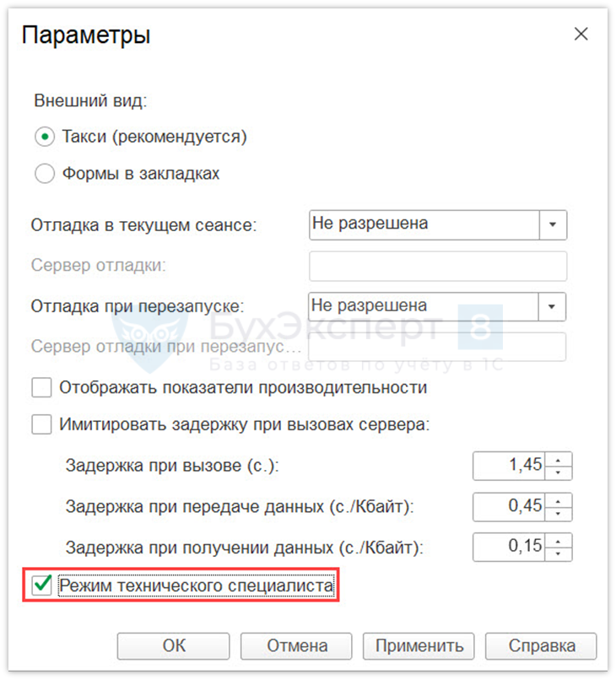Click the Сервер отладки при перезапуске field

click(438, 346)
